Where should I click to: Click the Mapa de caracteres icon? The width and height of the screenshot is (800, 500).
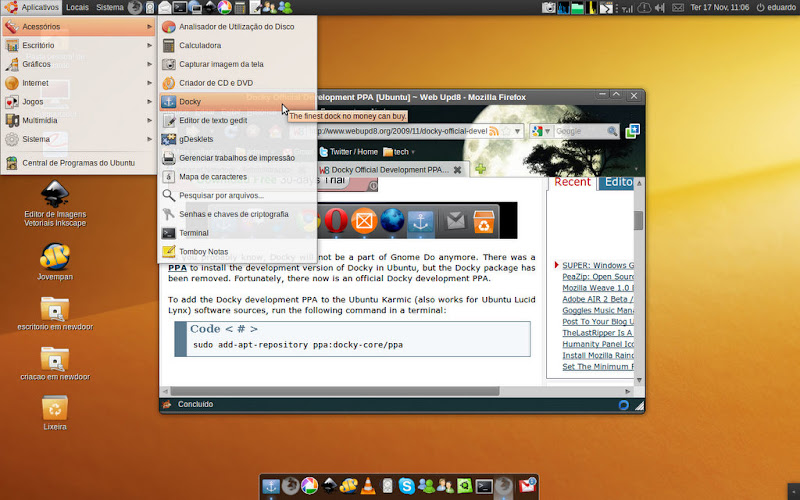point(168,177)
